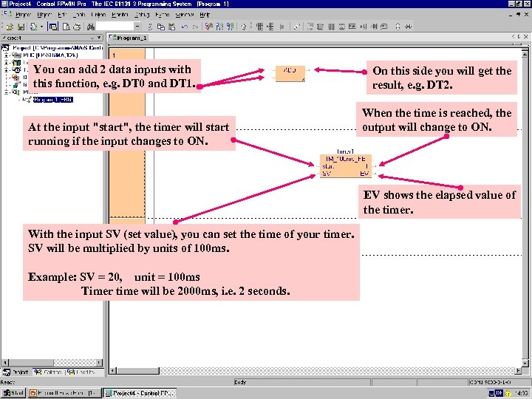Open the search text combo dropdown arrow
The height and width of the screenshot is (399, 532).
tap(137, 26)
